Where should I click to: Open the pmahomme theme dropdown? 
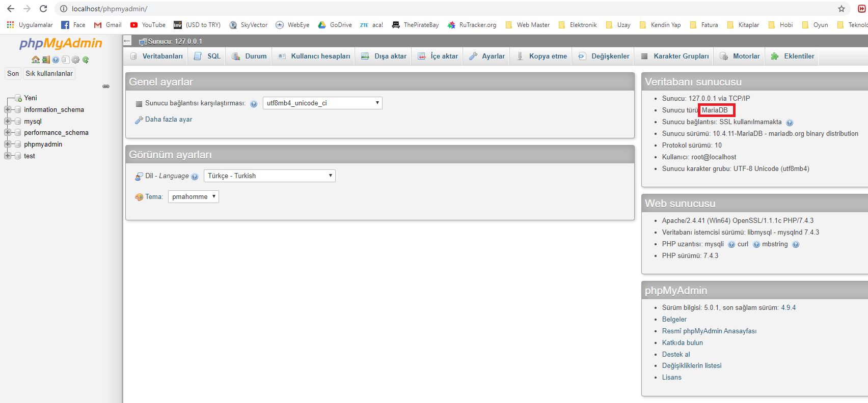[x=194, y=196]
